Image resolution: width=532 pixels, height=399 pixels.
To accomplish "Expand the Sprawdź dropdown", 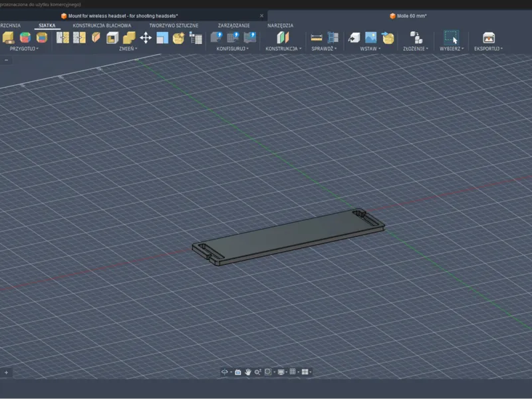I will [324, 49].
